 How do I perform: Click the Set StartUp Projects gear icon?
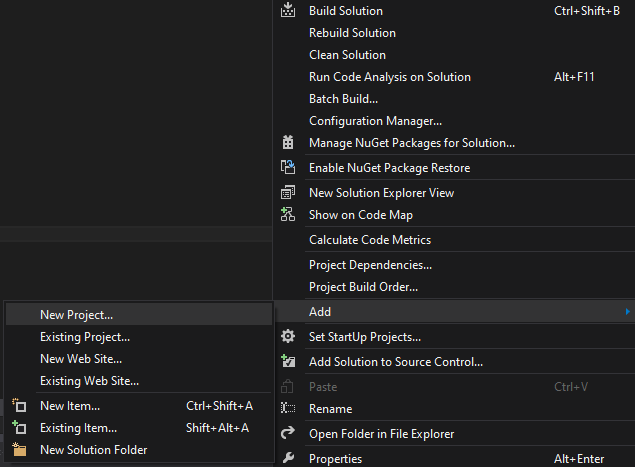[288, 336]
